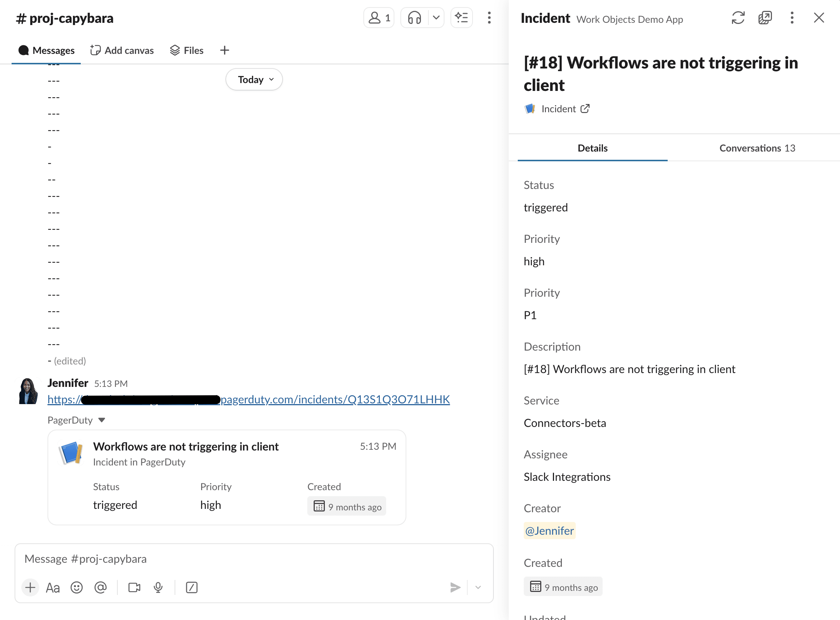
Task: Open huddle options chevron dropdown
Action: pos(436,18)
